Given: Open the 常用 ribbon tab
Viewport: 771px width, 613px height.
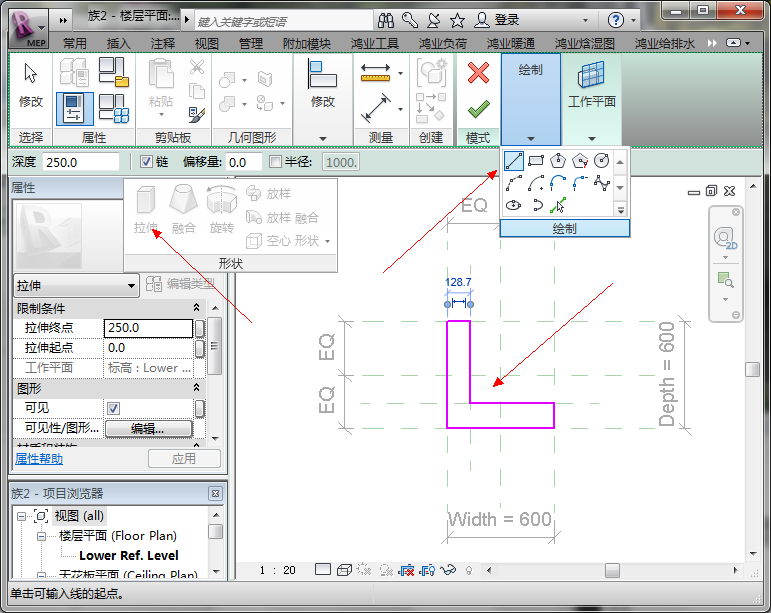Looking at the screenshot, I should tap(75, 43).
